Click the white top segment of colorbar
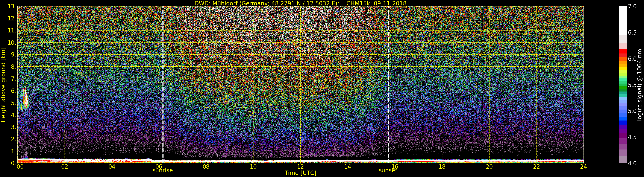 pos(623,21)
